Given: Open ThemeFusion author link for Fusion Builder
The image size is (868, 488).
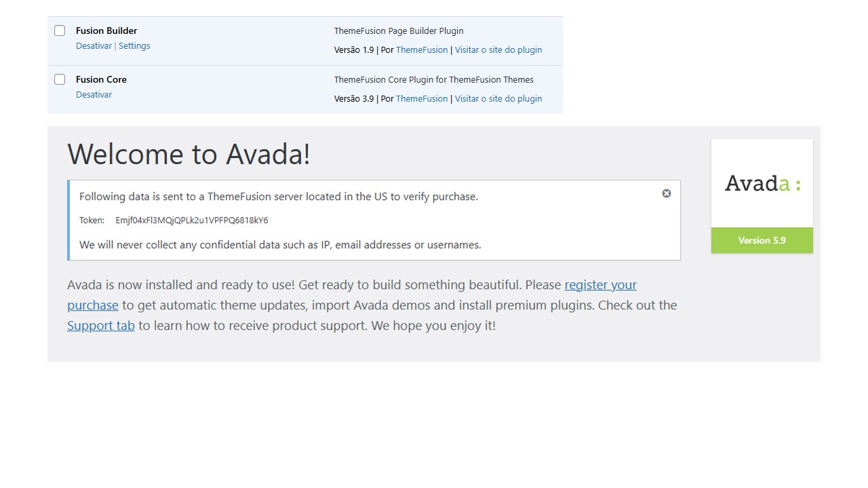Looking at the screenshot, I should point(422,50).
